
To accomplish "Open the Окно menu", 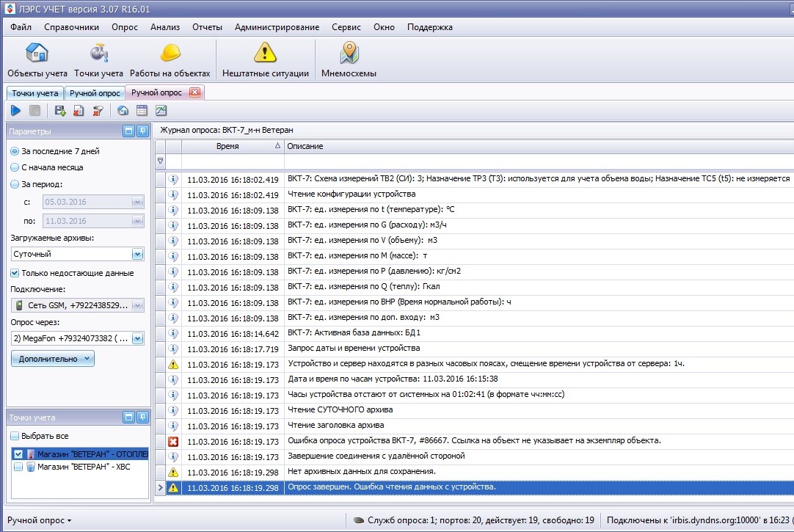I will (x=385, y=27).
